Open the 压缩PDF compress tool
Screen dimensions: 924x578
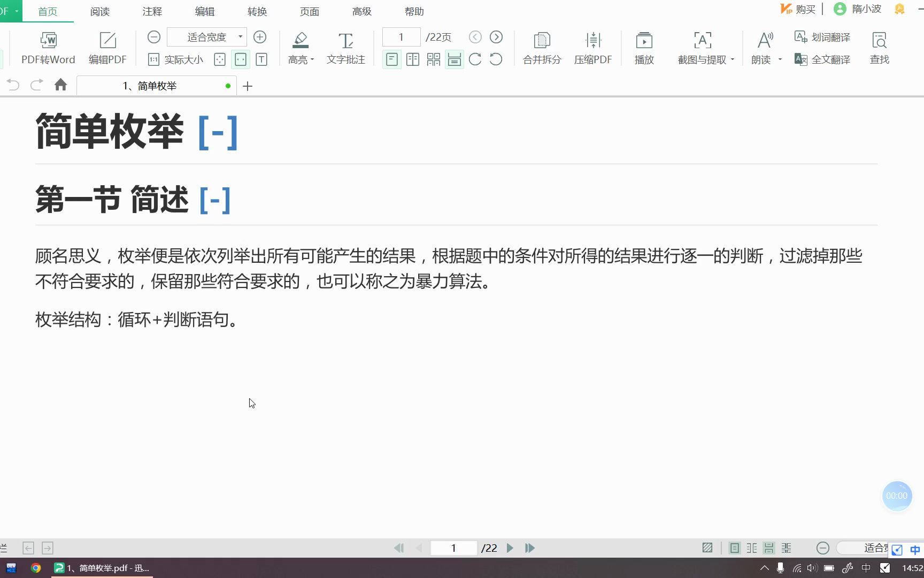point(593,48)
